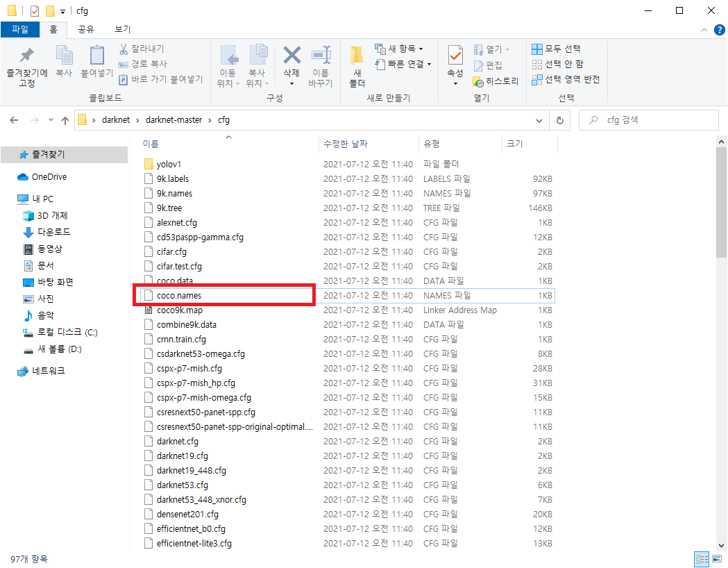The width and height of the screenshot is (728, 568).
Task: Click Paste shortcut (바로 가기 붙여넣기)
Action: pyautogui.click(x=160, y=79)
